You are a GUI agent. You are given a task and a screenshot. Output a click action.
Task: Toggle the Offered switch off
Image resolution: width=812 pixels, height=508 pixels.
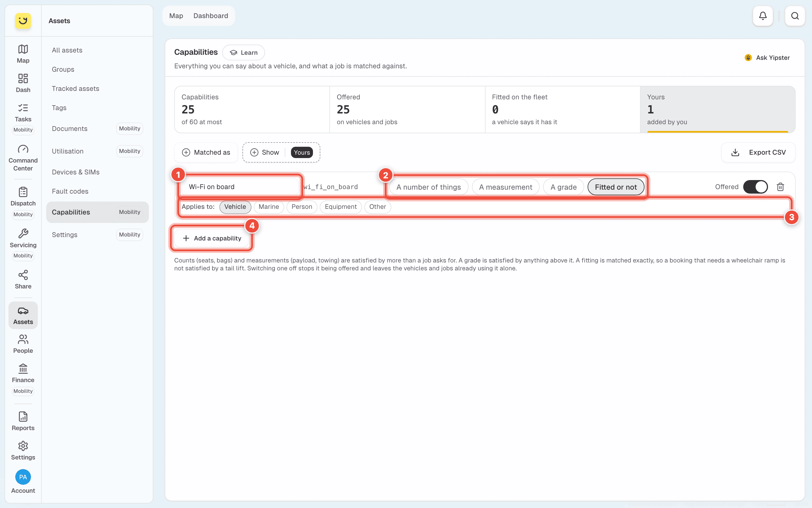pyautogui.click(x=755, y=187)
